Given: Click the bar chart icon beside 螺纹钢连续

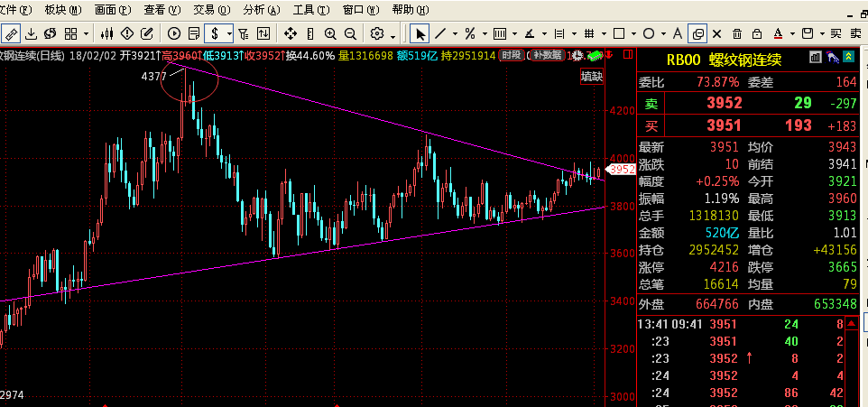Looking at the screenshot, I should pos(816,57).
